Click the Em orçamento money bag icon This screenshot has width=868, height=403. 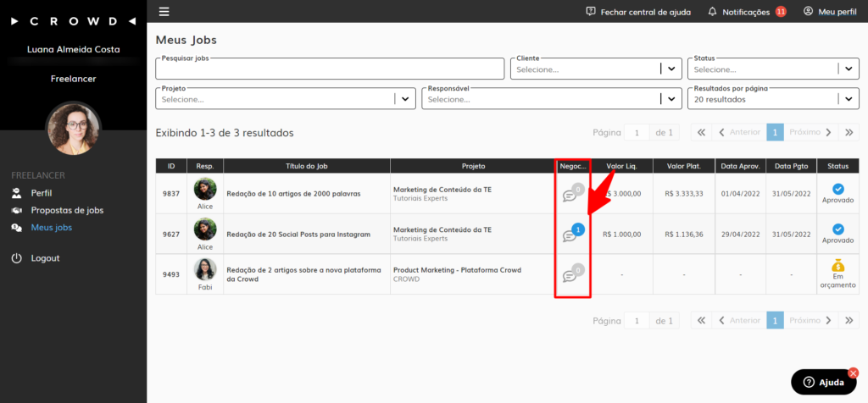837,267
